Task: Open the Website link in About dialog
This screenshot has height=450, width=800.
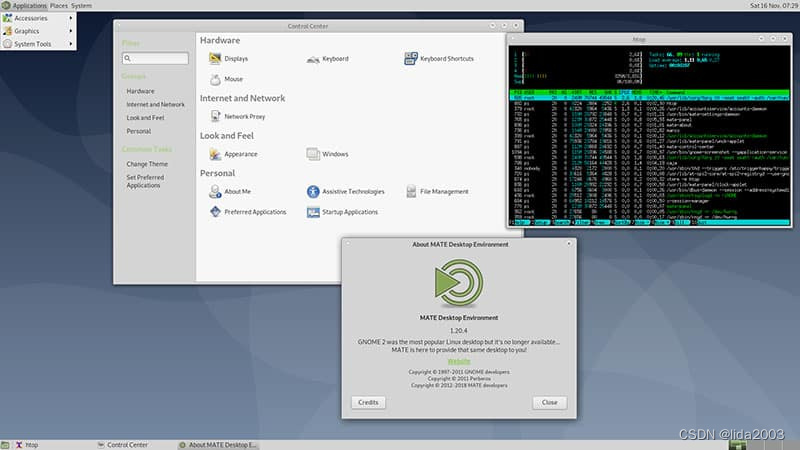Action: coord(459,362)
